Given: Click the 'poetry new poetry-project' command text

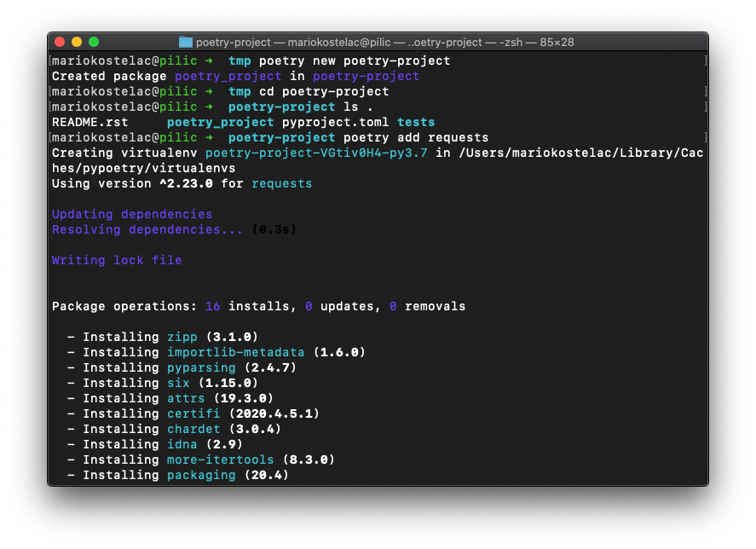Looking at the screenshot, I should coord(355,61).
